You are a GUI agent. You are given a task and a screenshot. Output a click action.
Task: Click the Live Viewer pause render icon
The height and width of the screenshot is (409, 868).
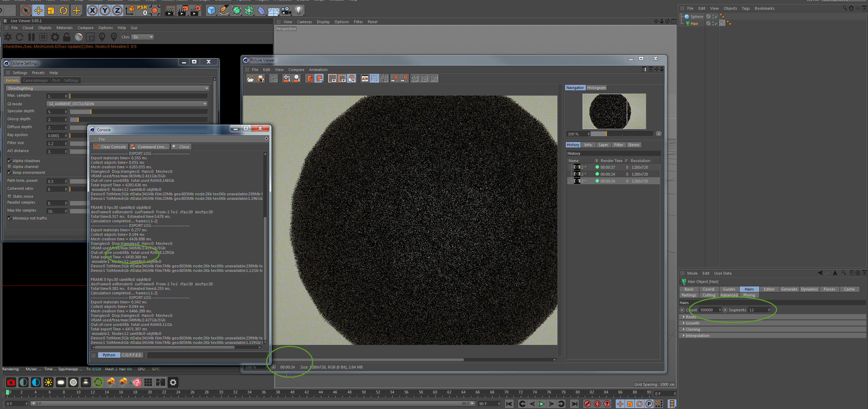coord(32,37)
